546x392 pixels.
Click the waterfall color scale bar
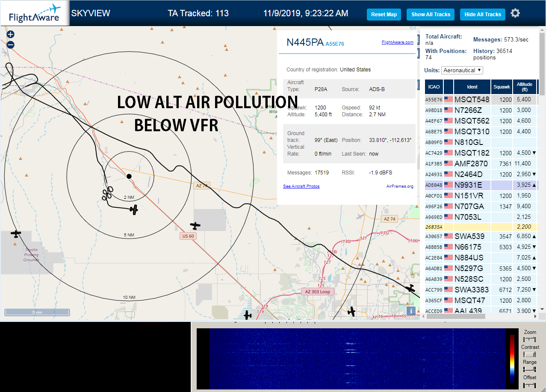(512, 359)
